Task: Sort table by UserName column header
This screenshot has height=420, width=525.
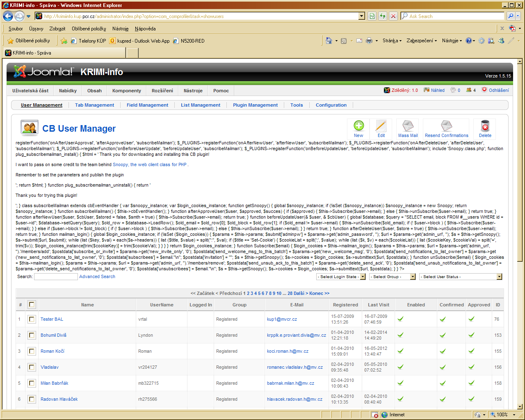Action: 162,305
